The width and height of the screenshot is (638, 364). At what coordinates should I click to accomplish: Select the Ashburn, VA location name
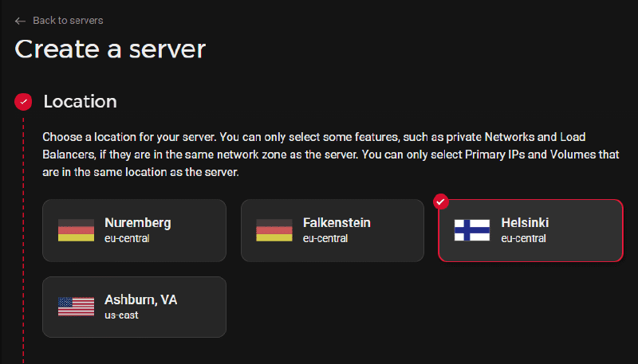pos(140,300)
